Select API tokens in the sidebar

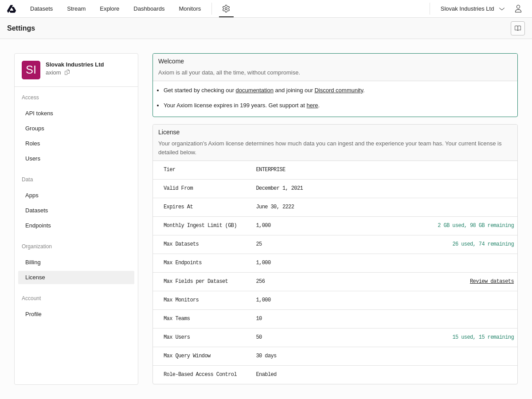[x=39, y=113]
